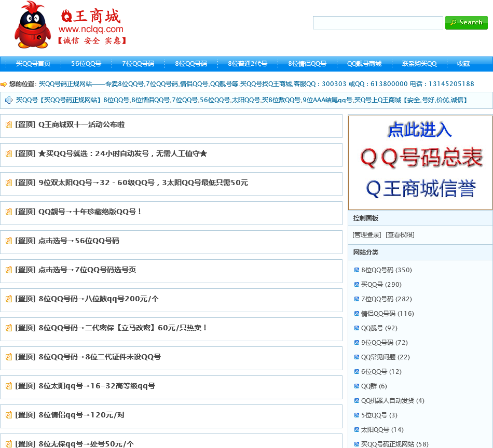Image resolution: width=493 pixels, height=448 pixels.
Task: Click note icon beside 24小时自动发号 post
Action: [9, 153]
